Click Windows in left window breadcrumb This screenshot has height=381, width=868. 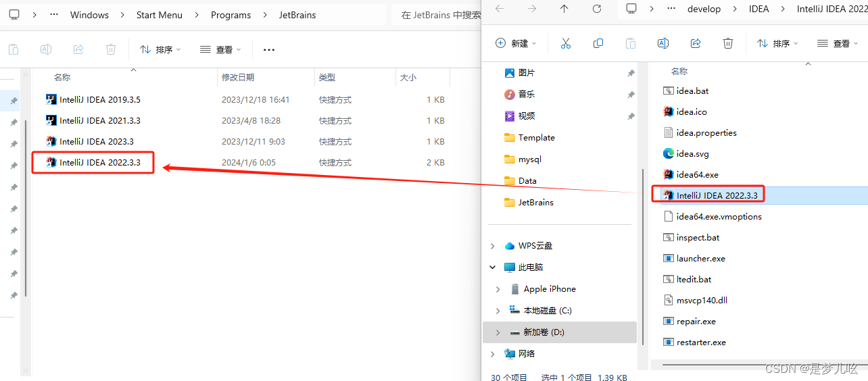[x=89, y=15]
